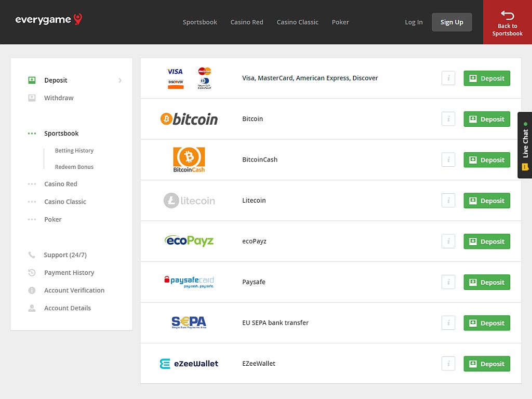
Task: Expand the Poker section in sidebar
Action: click(x=52, y=219)
